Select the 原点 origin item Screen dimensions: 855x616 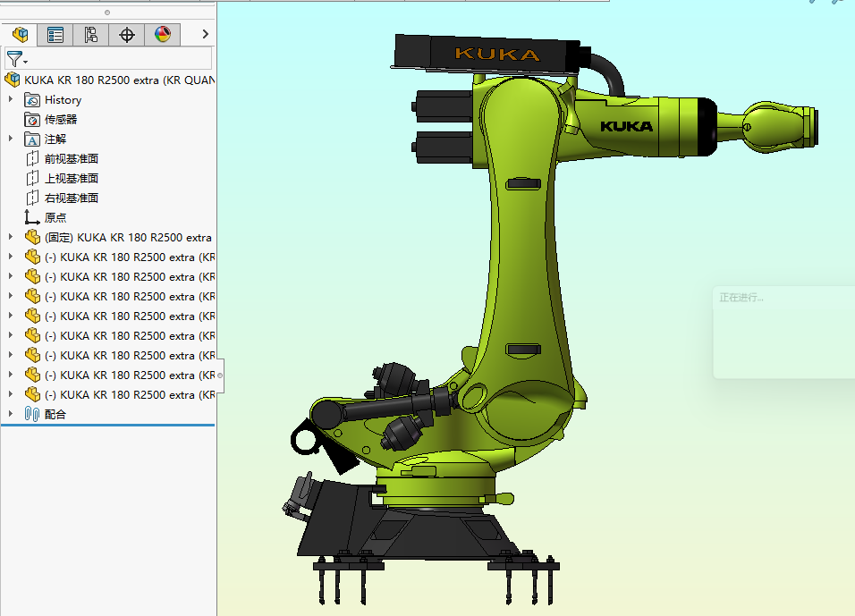click(54, 217)
